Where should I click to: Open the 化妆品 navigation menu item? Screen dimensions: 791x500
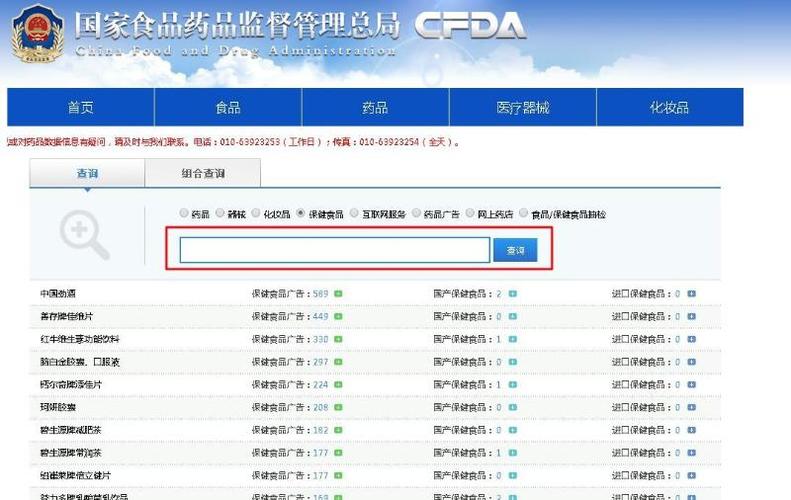coord(670,107)
